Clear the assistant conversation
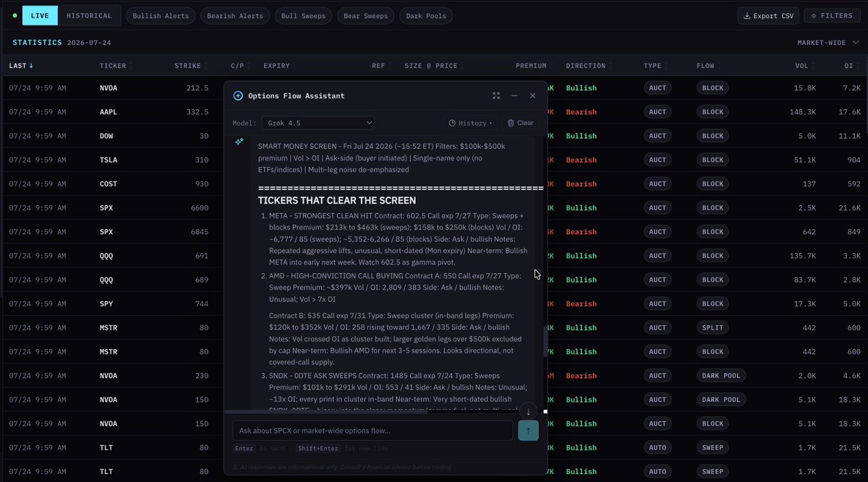 520,123
